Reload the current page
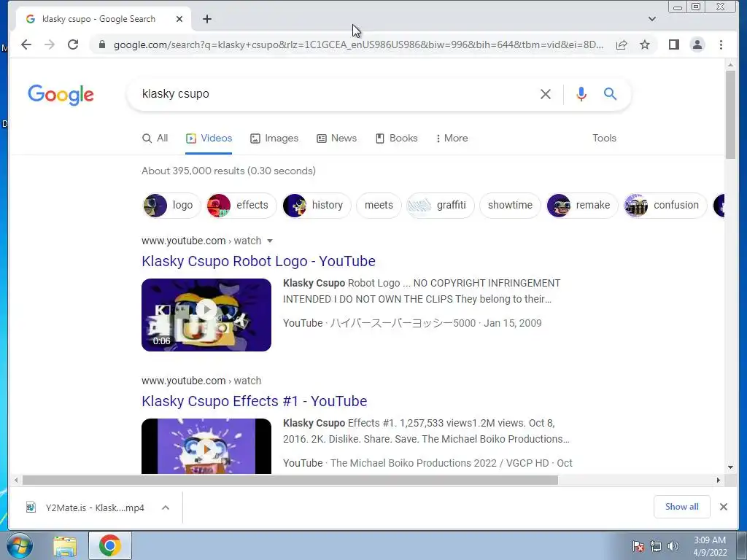This screenshot has width=747, height=560. click(73, 44)
